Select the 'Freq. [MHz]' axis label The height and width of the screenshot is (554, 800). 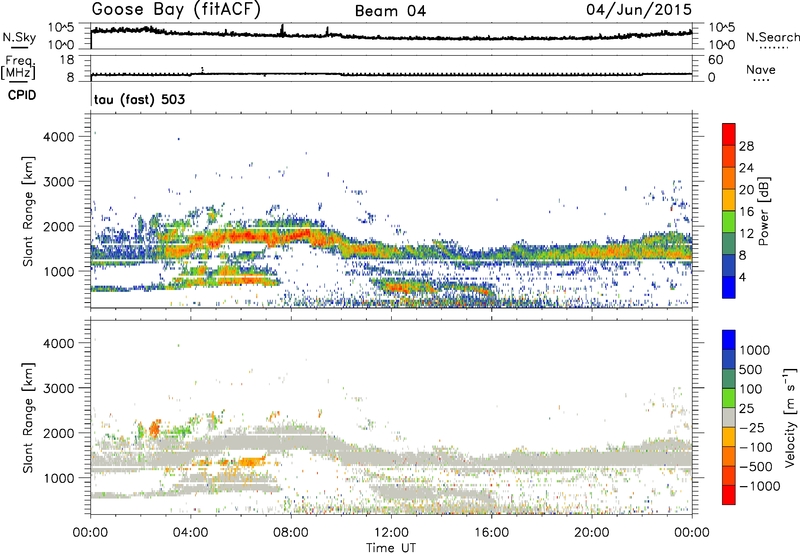[18, 67]
